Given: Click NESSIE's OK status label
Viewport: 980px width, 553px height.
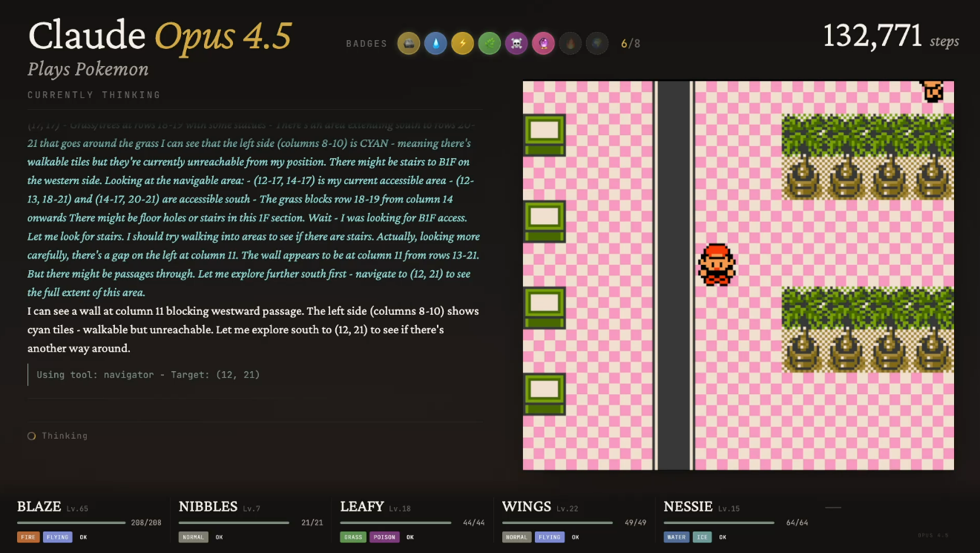Looking at the screenshot, I should pyautogui.click(x=722, y=537).
